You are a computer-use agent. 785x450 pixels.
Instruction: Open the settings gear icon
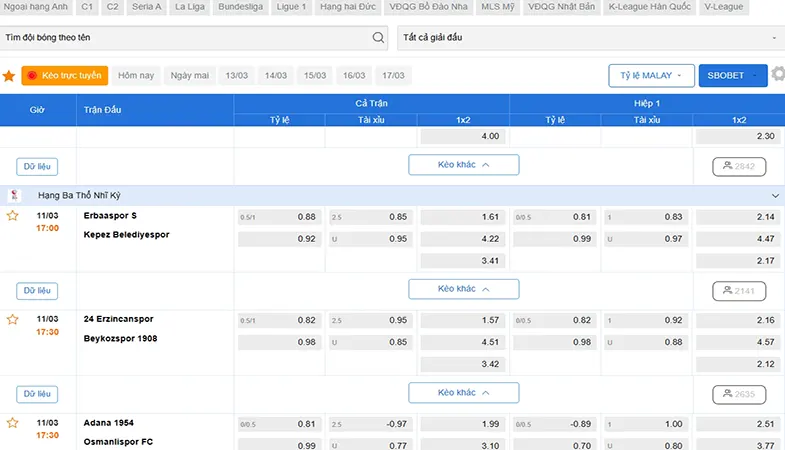point(778,75)
